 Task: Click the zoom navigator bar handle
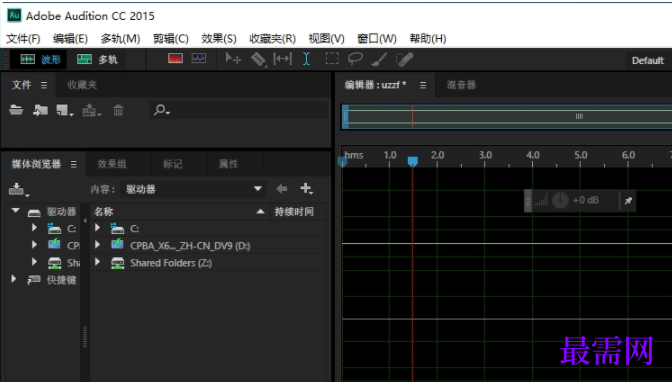point(579,116)
